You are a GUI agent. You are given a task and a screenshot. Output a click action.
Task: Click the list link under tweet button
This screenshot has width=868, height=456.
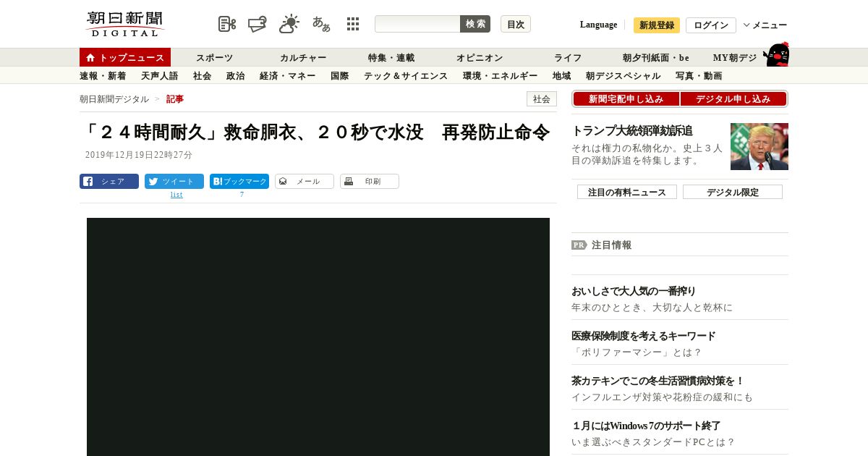point(176,195)
